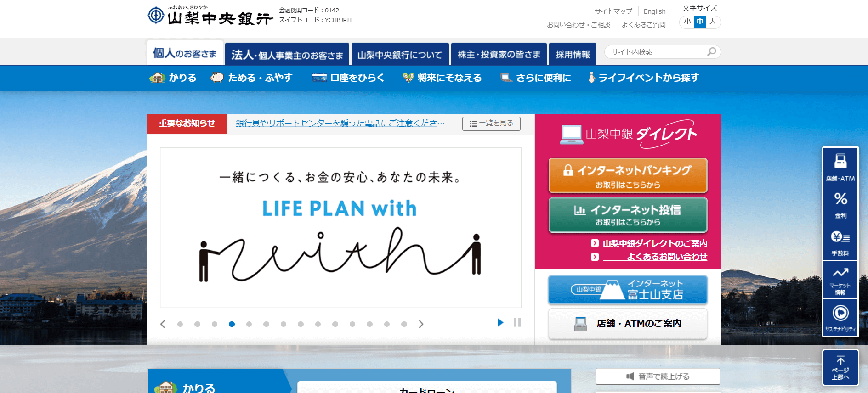Select small font size 小
Image resolution: width=868 pixels, height=393 pixels.
(x=687, y=22)
